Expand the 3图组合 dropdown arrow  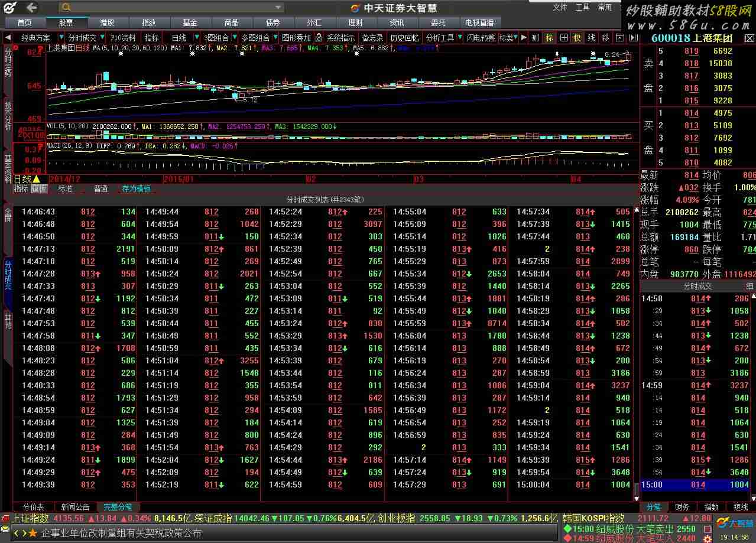pos(235,37)
